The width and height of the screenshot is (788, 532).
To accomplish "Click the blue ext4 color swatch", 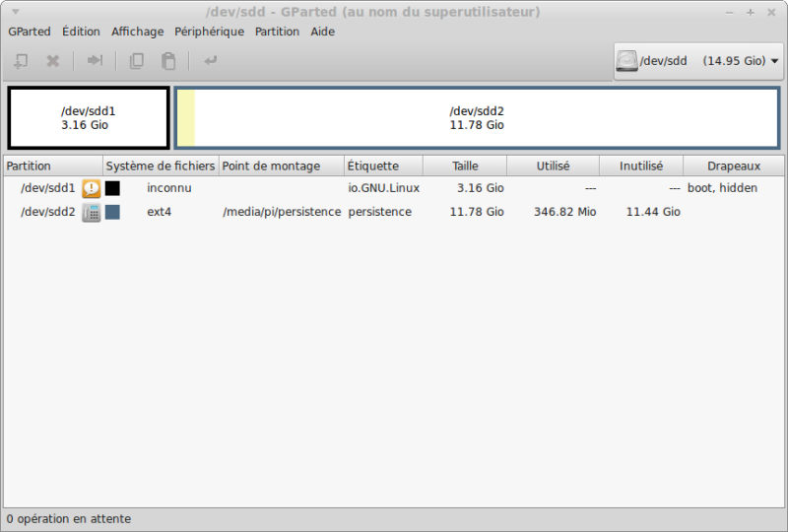I will [112, 212].
